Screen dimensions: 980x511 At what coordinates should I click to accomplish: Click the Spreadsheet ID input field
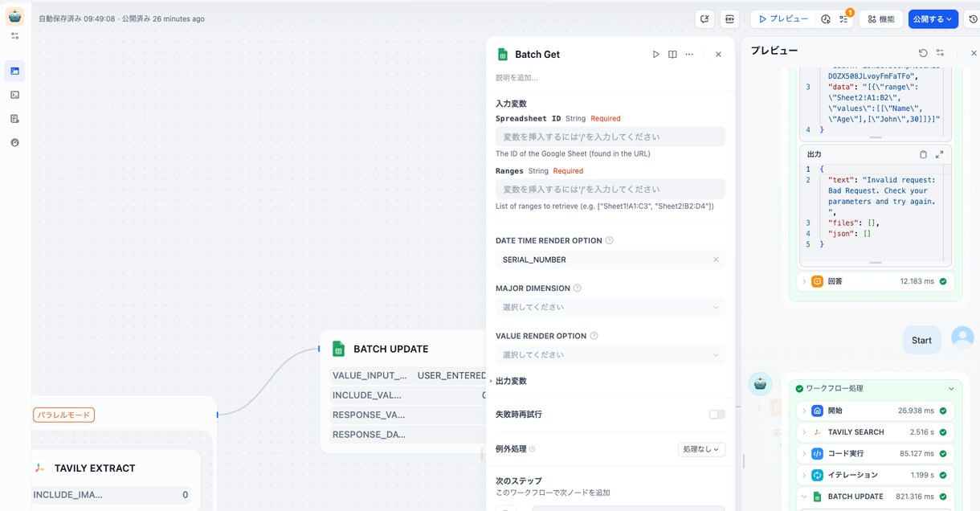pos(610,137)
